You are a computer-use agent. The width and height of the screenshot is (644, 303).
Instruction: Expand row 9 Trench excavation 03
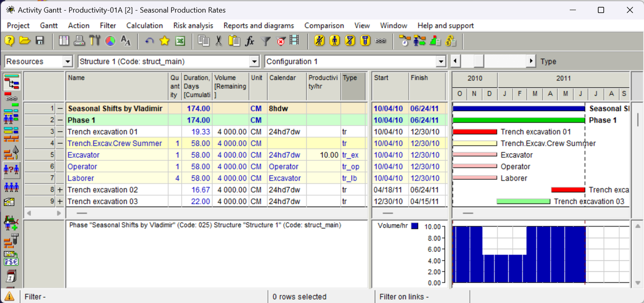click(x=60, y=201)
